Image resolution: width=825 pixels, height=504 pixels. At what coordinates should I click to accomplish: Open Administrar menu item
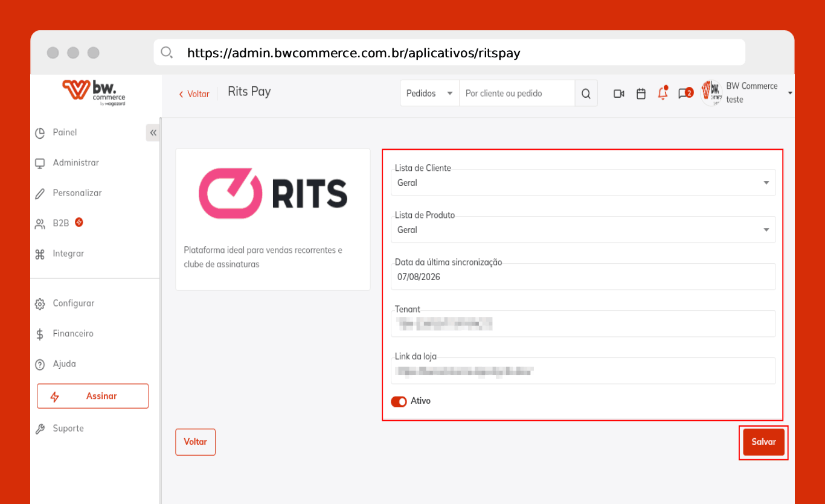pos(76,162)
